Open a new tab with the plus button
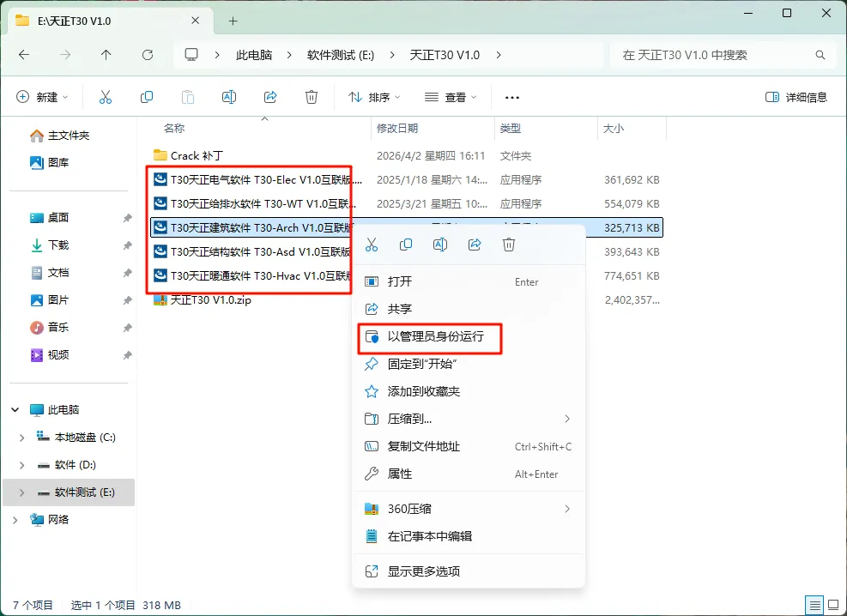The height and width of the screenshot is (616, 847). point(233,21)
